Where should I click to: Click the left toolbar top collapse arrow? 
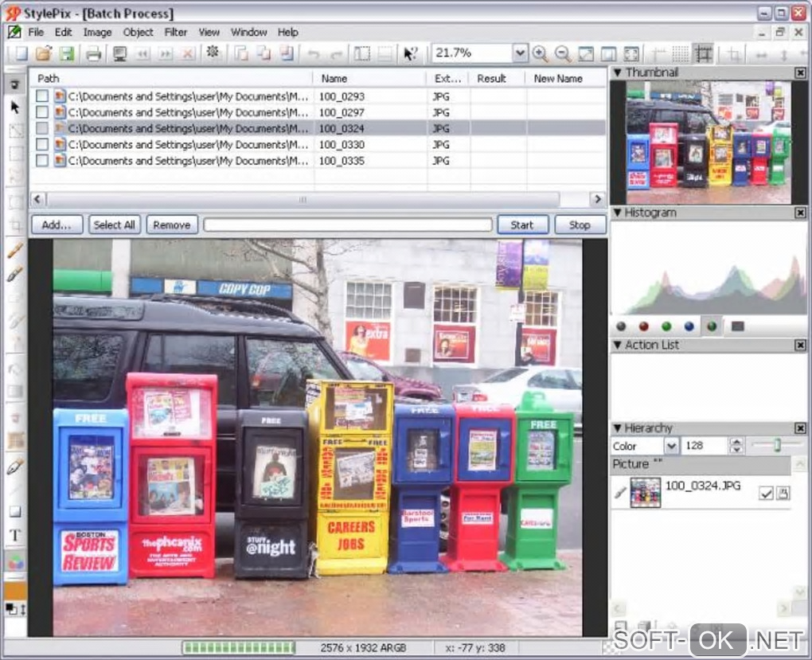coord(15,84)
